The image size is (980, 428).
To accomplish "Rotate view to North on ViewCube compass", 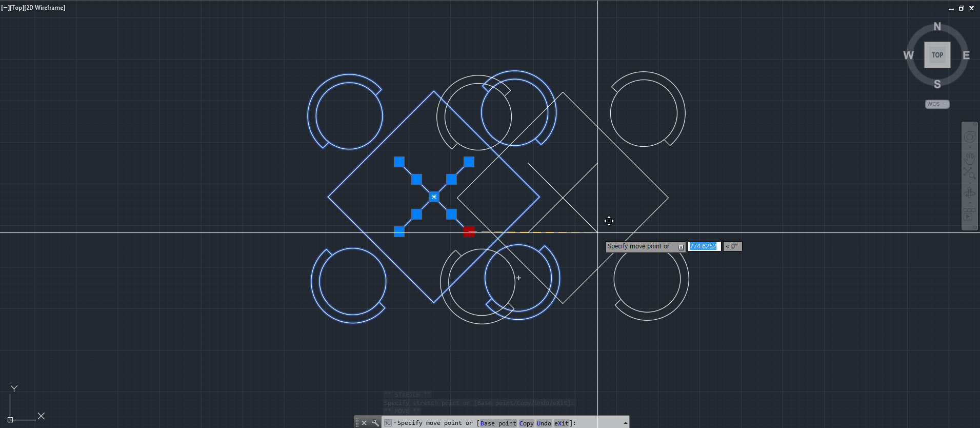I will (x=937, y=27).
